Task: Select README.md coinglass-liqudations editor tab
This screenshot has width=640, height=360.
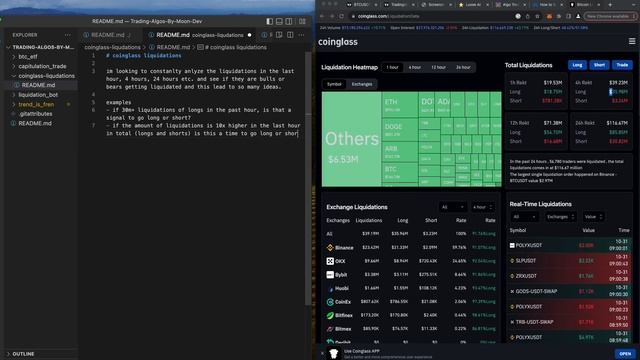Action: pos(200,35)
